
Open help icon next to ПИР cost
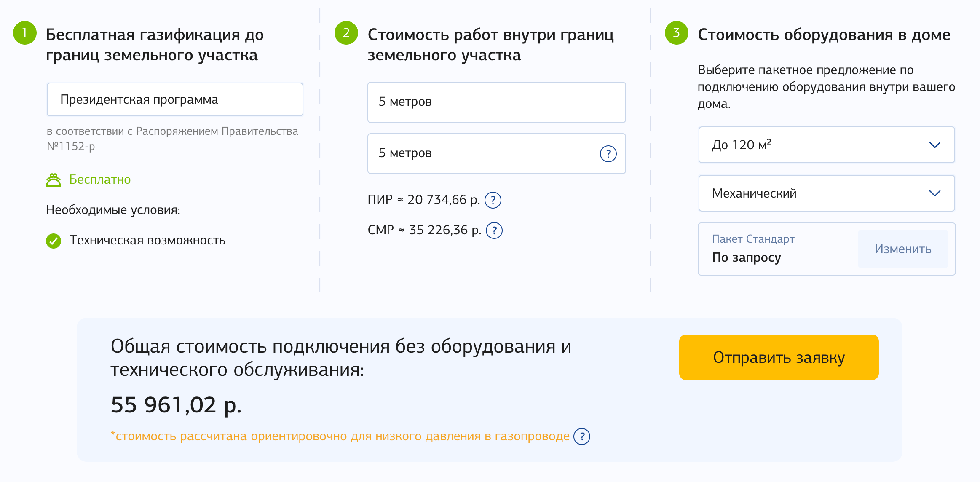pos(493,200)
